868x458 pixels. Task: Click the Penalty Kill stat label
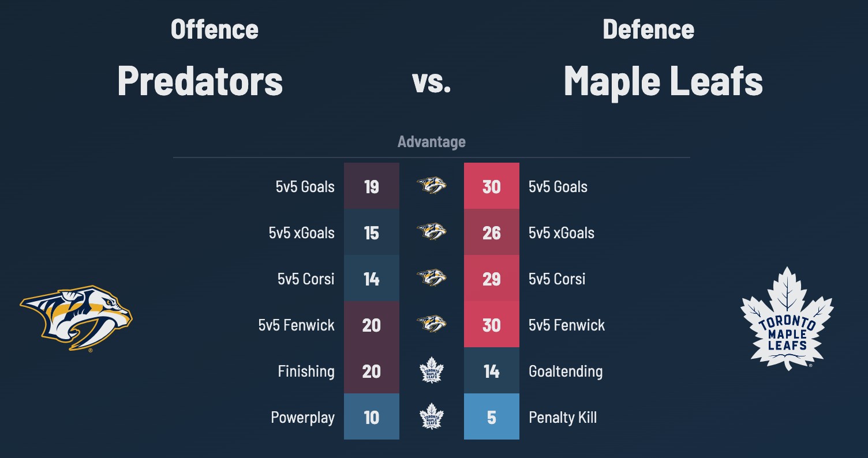click(x=563, y=417)
